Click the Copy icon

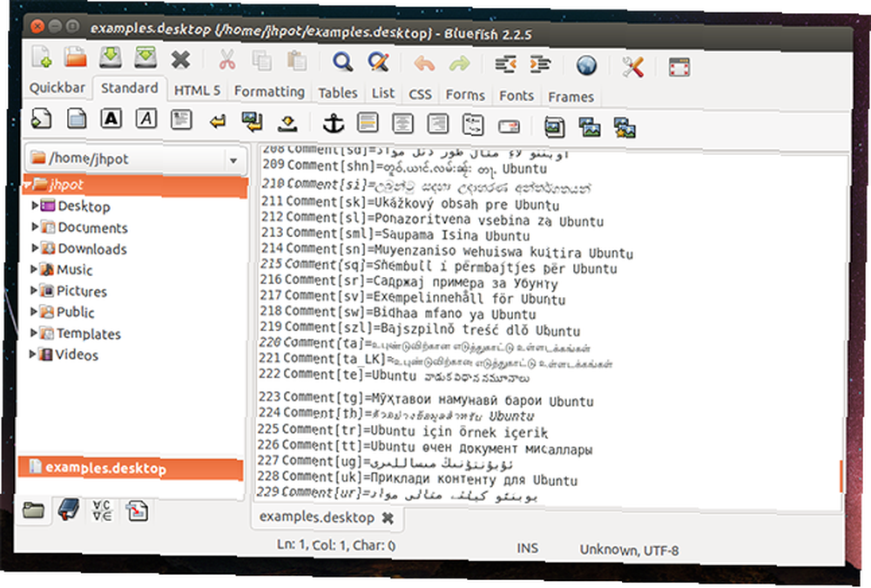pyautogui.click(x=261, y=60)
